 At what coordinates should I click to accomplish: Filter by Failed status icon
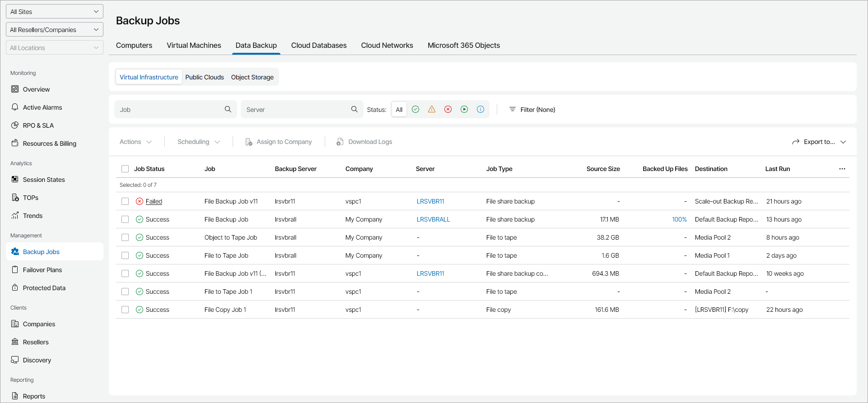(x=448, y=109)
